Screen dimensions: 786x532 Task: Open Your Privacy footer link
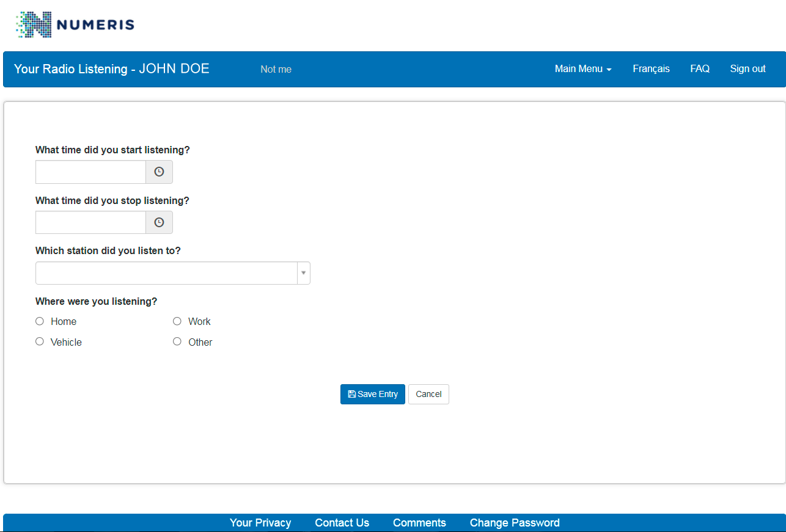[x=260, y=523]
